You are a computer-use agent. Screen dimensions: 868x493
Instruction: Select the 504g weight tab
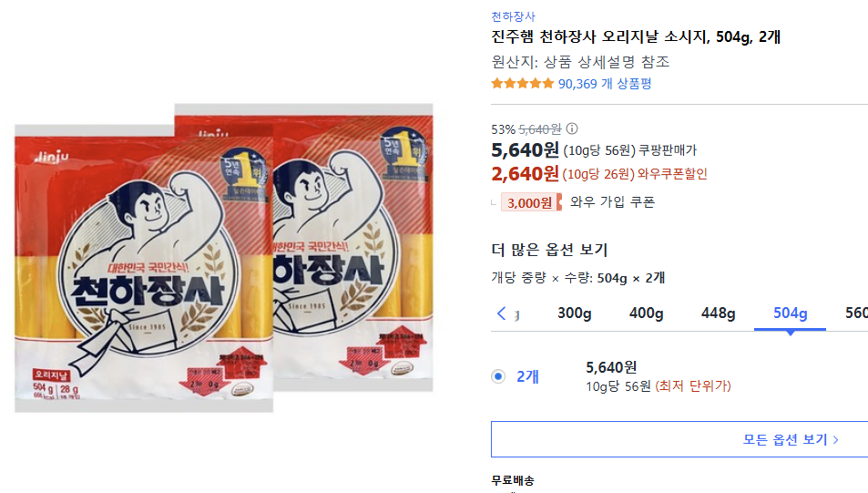click(x=790, y=313)
